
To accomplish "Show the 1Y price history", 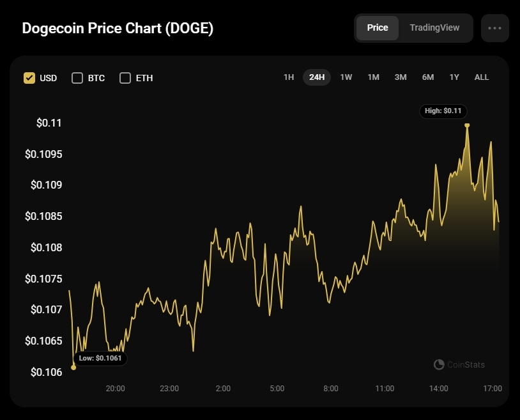I will tap(454, 77).
